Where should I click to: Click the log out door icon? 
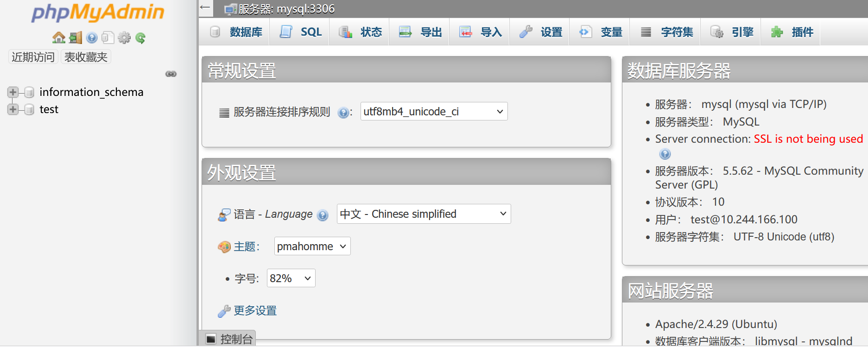tap(76, 38)
